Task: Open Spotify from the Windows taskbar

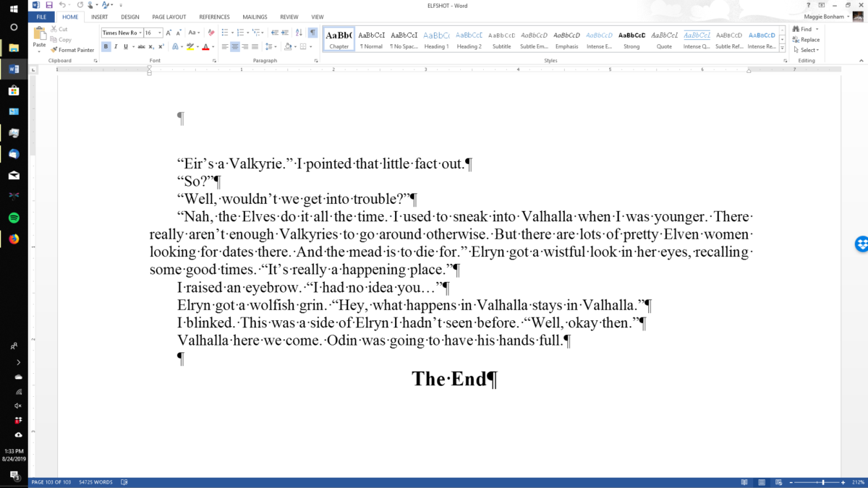Action: 14,218
